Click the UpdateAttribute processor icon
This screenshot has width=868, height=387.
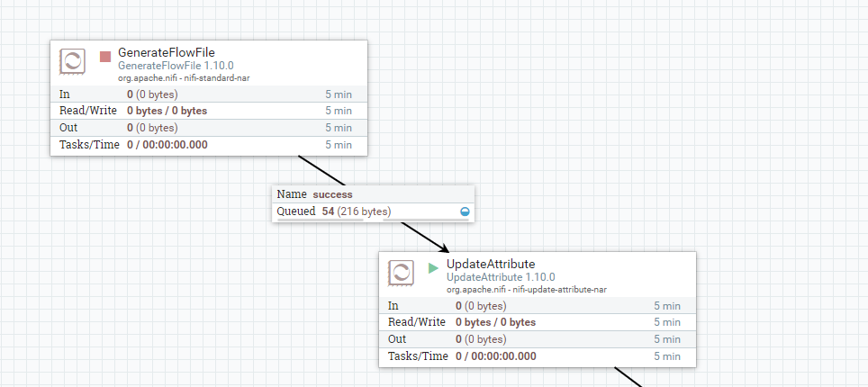(402, 273)
